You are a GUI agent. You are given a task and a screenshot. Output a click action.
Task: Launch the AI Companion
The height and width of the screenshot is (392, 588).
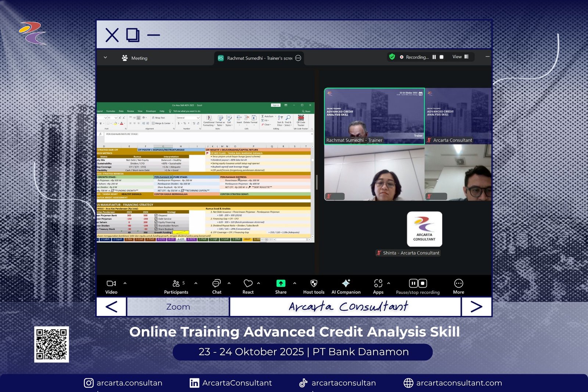click(346, 283)
